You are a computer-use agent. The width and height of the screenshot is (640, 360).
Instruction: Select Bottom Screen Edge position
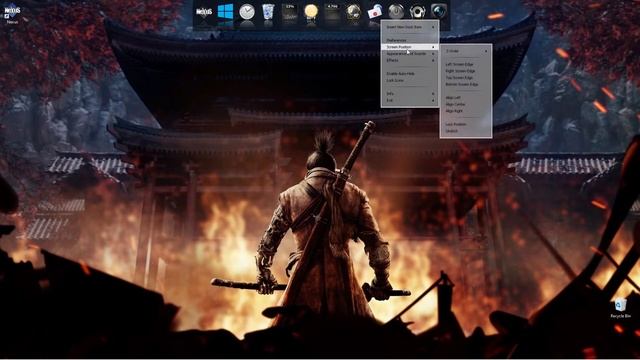[x=466, y=84]
